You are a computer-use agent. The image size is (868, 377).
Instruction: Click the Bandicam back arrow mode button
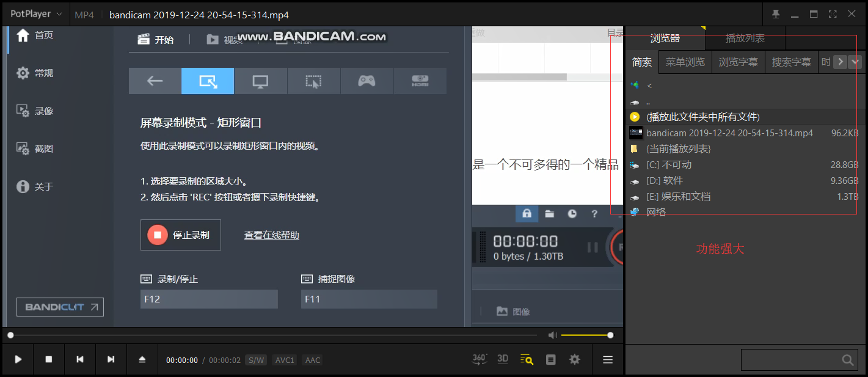coord(155,81)
